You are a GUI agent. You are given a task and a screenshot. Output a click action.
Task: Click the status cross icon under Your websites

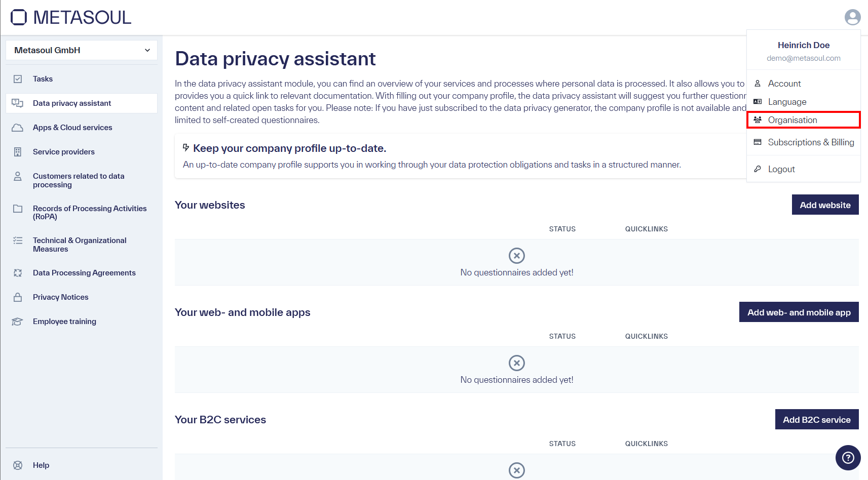(x=517, y=256)
